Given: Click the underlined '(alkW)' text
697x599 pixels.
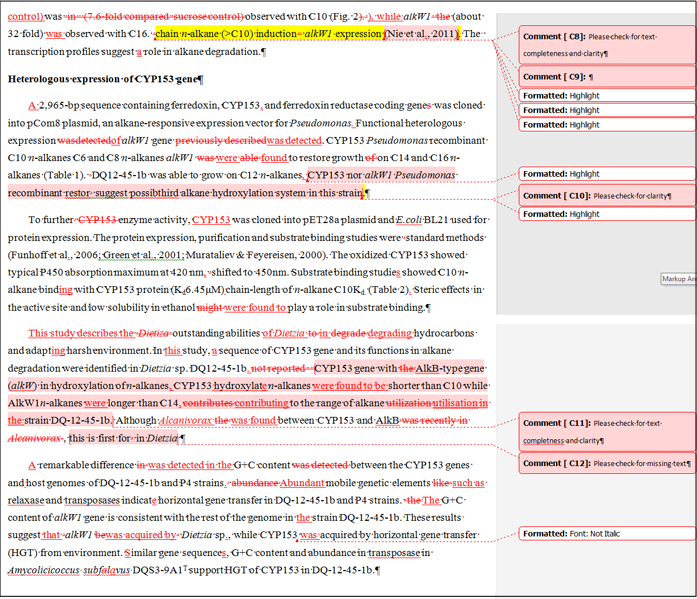Looking at the screenshot, I should tap(23, 386).
